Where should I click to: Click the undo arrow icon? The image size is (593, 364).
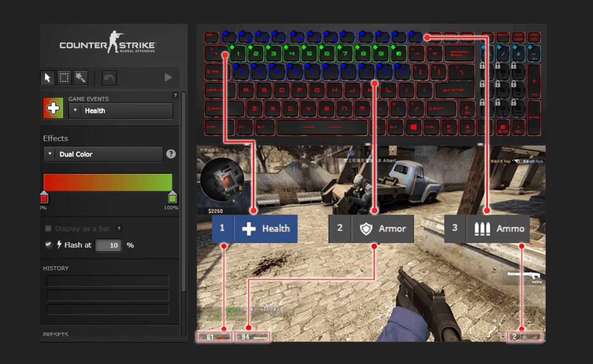(109, 78)
